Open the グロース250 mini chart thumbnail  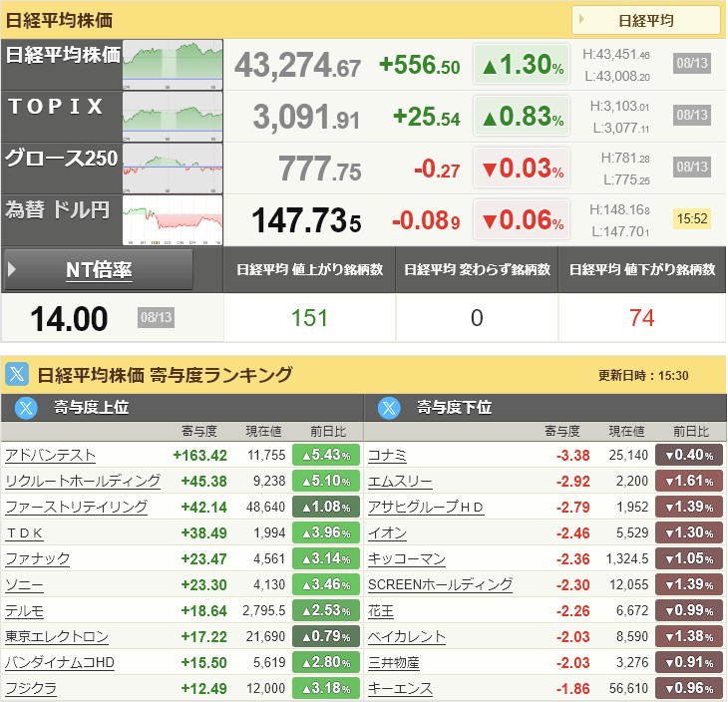[173, 169]
